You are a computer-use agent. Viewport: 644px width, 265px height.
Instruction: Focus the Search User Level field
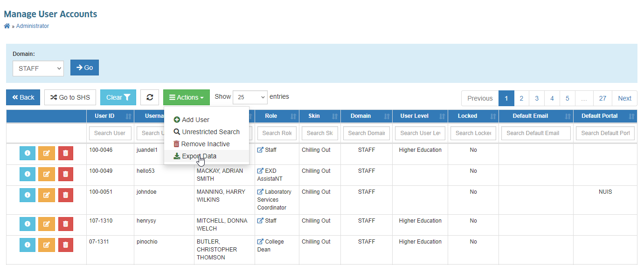(x=420, y=133)
